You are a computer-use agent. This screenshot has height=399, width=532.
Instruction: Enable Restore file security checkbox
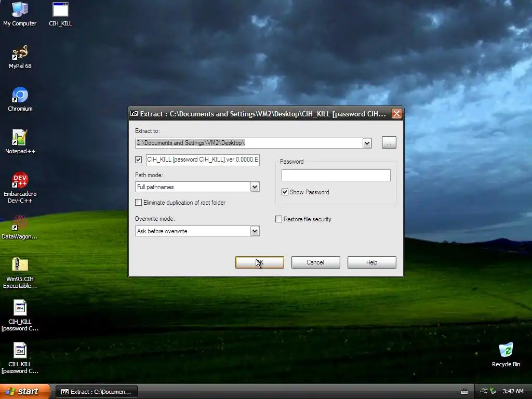pyautogui.click(x=278, y=219)
